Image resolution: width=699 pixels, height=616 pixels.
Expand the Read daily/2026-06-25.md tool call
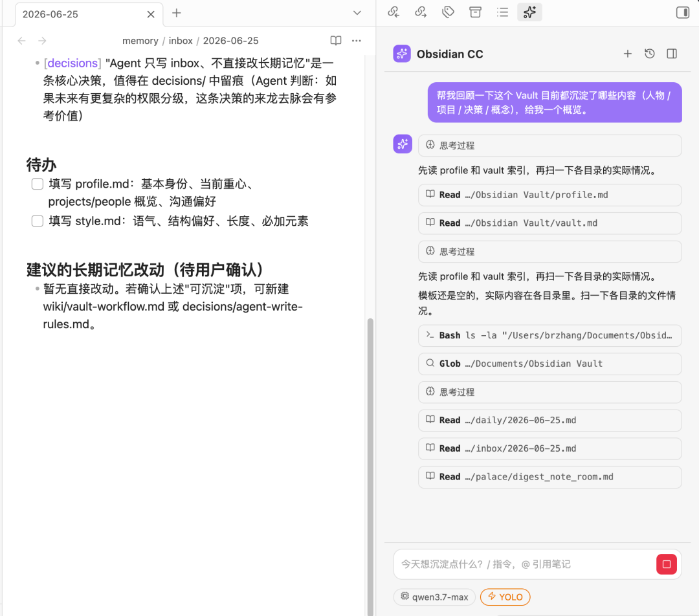point(549,421)
